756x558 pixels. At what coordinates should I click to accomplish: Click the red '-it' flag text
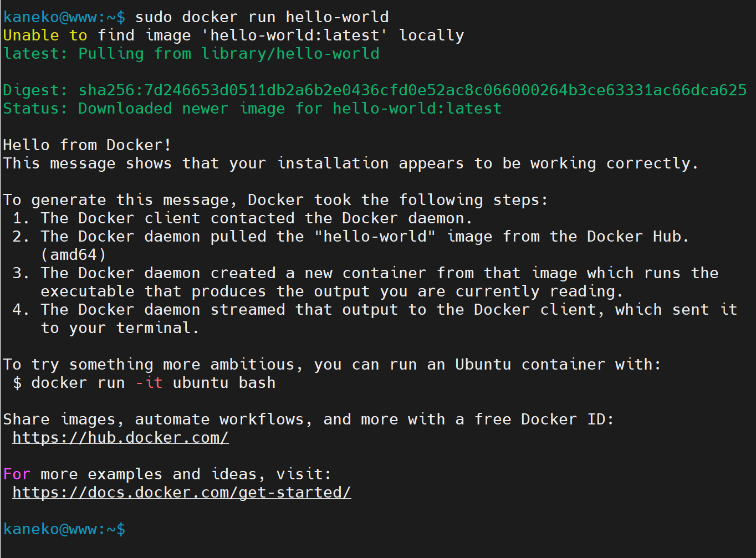149,383
